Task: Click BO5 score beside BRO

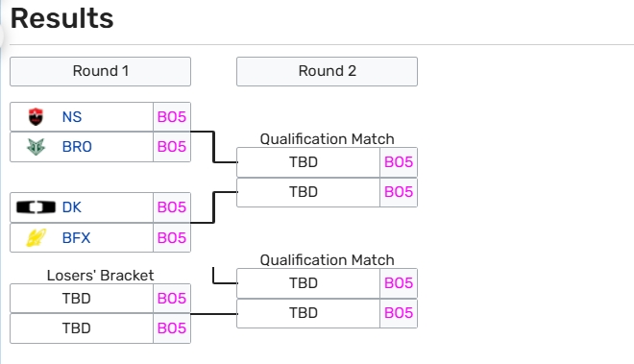Action: point(172,147)
